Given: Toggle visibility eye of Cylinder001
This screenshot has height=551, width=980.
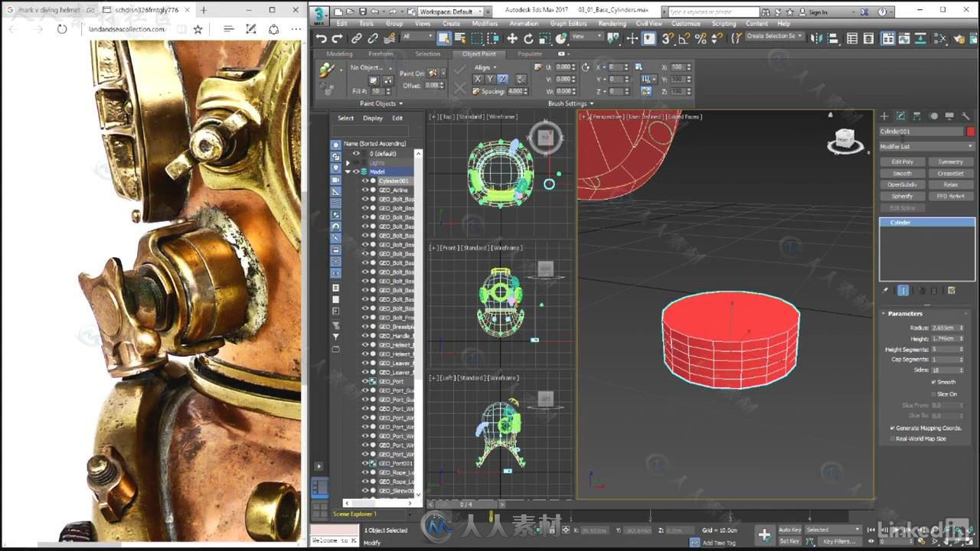Looking at the screenshot, I should tap(364, 181).
